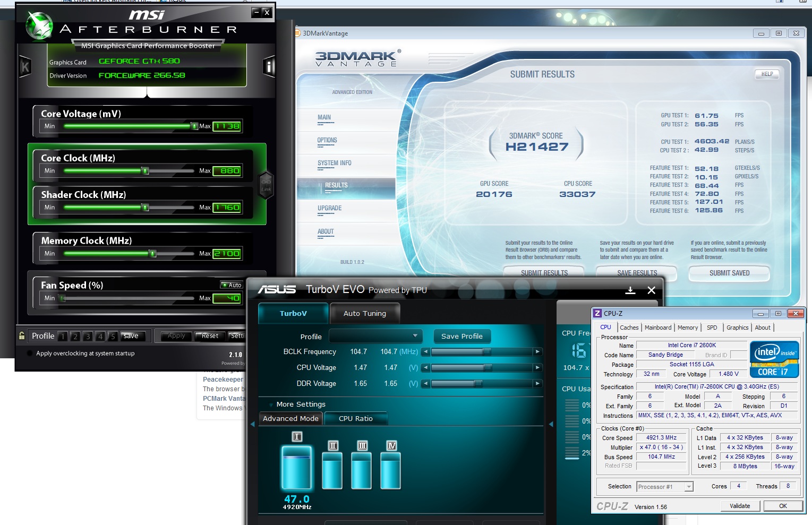
Task: Click SUBMIT RESULTS in 3DMark Vantage
Action: (x=544, y=273)
